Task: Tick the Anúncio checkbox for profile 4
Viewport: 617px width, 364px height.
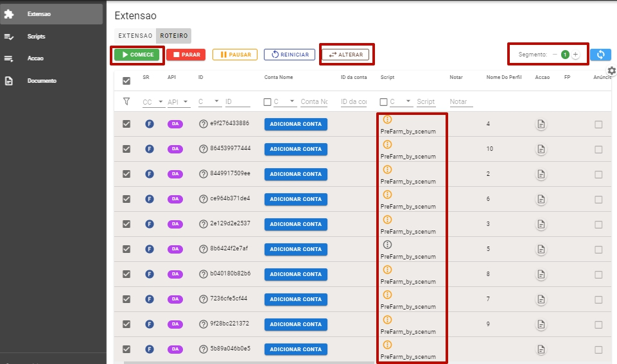Action: coord(598,125)
